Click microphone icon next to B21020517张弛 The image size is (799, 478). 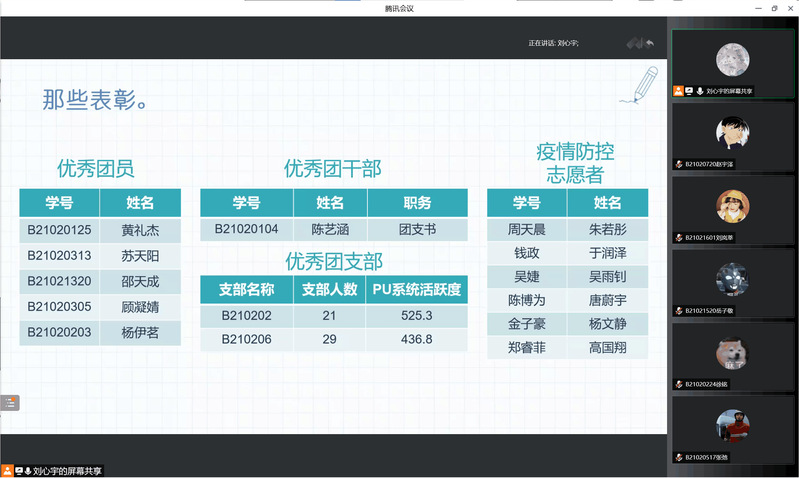pos(679,456)
